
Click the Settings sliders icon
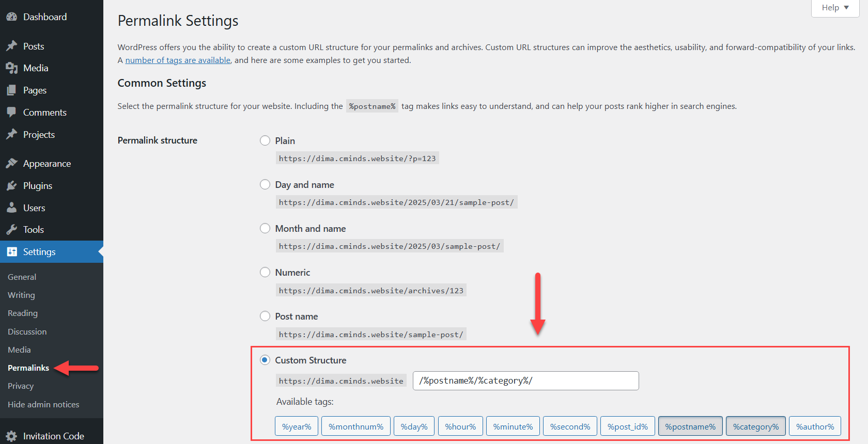(x=12, y=252)
